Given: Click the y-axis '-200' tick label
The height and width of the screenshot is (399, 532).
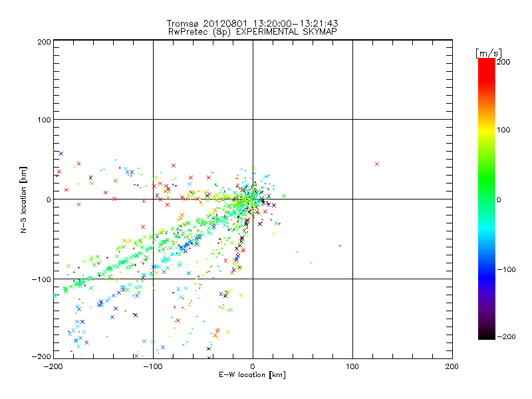Looking at the screenshot, I should (x=41, y=356).
